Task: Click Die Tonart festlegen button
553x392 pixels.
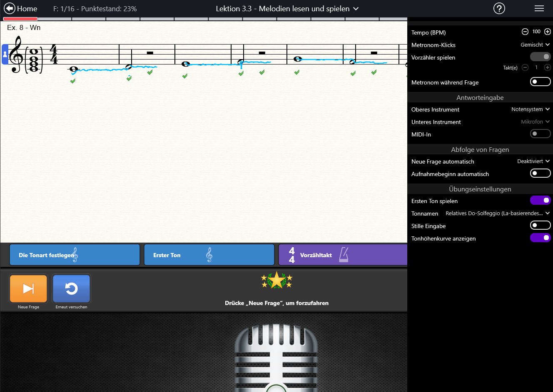Action: pyautogui.click(x=75, y=255)
